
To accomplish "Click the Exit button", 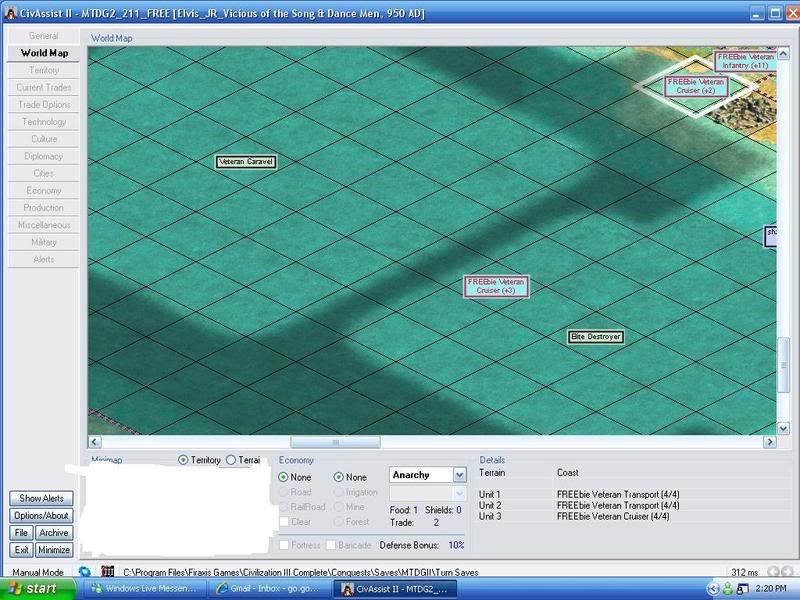I will tap(21, 550).
